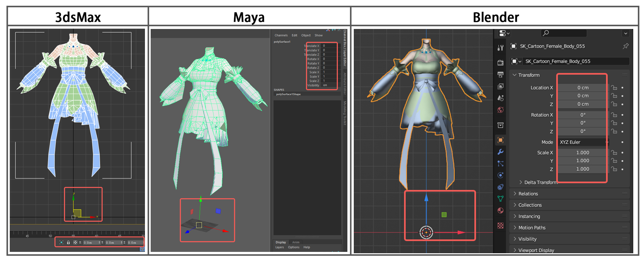Open Maya layer editor Help menu
Image resolution: width=644 pixels, height=263 pixels.
coord(307,247)
